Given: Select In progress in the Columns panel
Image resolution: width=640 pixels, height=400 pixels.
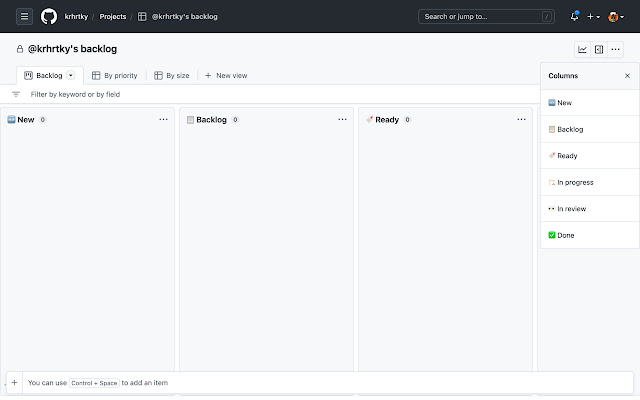Looking at the screenshot, I should pyautogui.click(x=574, y=182).
